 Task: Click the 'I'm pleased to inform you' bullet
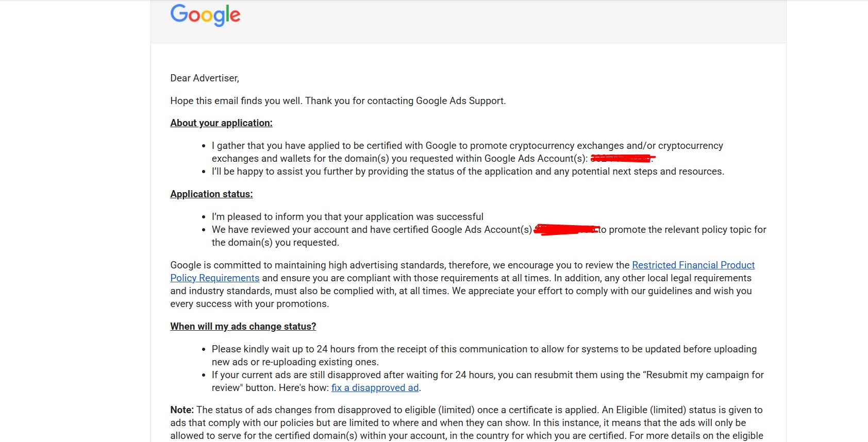[x=347, y=216]
